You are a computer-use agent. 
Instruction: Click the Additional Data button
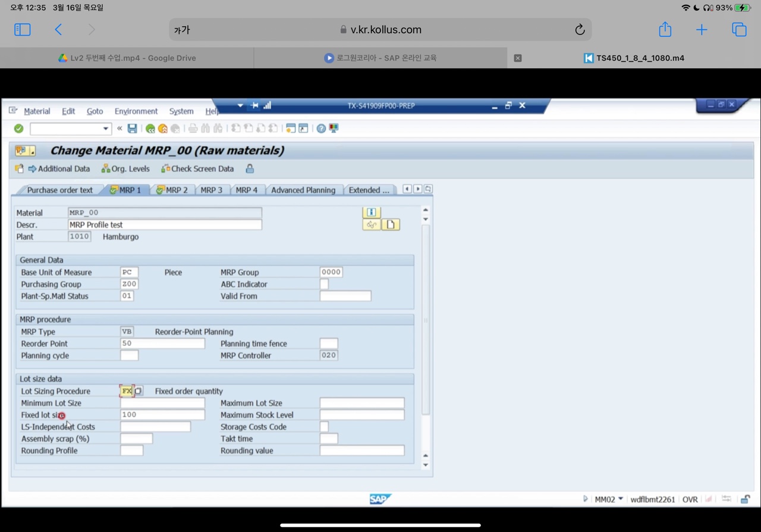click(x=59, y=169)
